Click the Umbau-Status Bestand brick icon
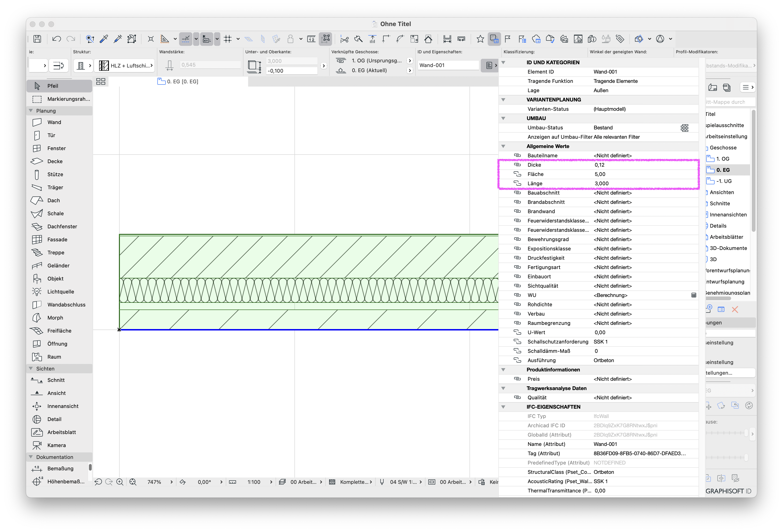 click(684, 128)
